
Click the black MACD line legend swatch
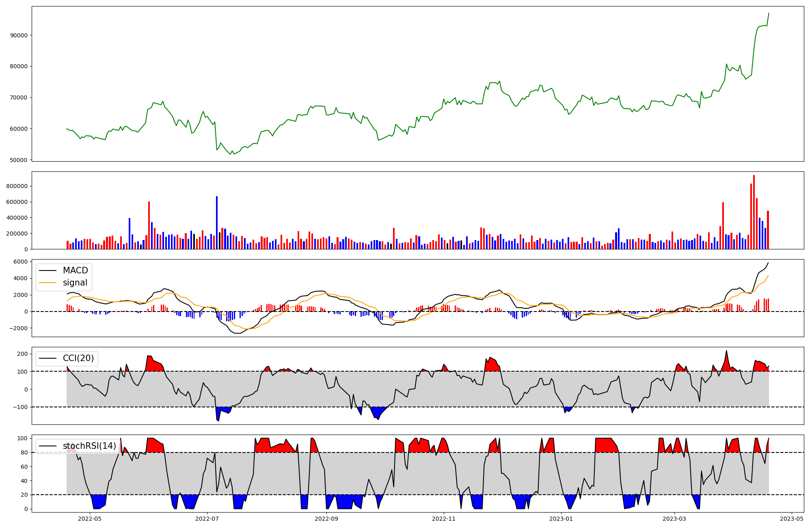48,270
